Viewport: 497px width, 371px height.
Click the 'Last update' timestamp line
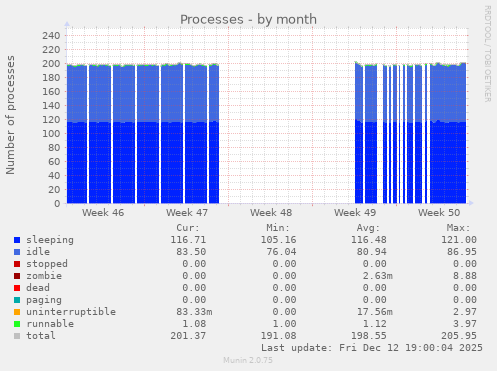point(372,348)
